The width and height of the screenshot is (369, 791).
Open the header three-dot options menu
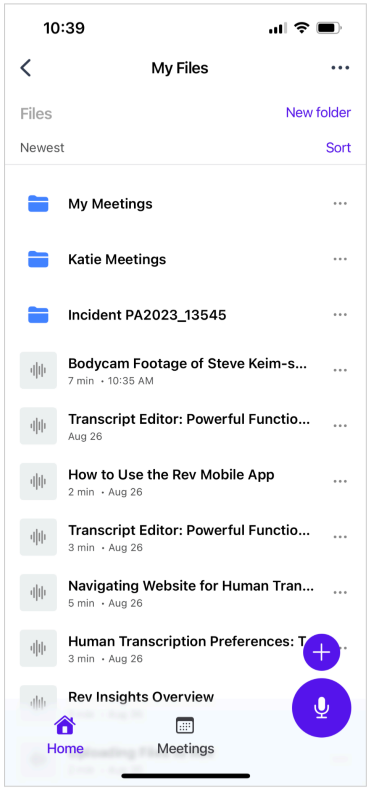tap(340, 68)
